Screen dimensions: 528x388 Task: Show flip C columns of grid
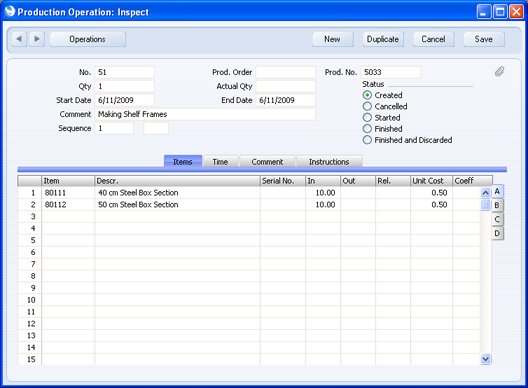[x=497, y=219]
